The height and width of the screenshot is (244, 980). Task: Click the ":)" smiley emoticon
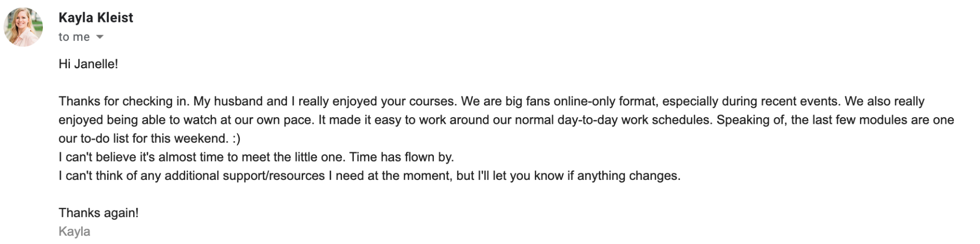point(236,139)
